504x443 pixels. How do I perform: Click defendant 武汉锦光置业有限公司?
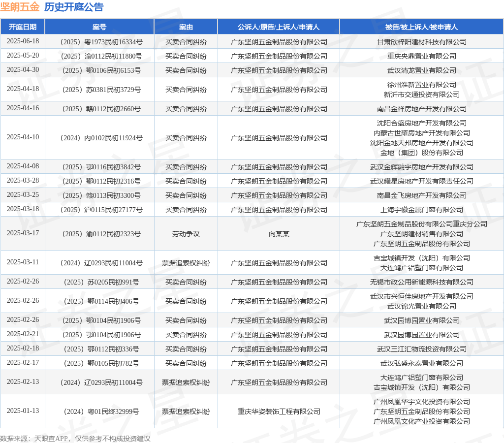click(422, 306)
